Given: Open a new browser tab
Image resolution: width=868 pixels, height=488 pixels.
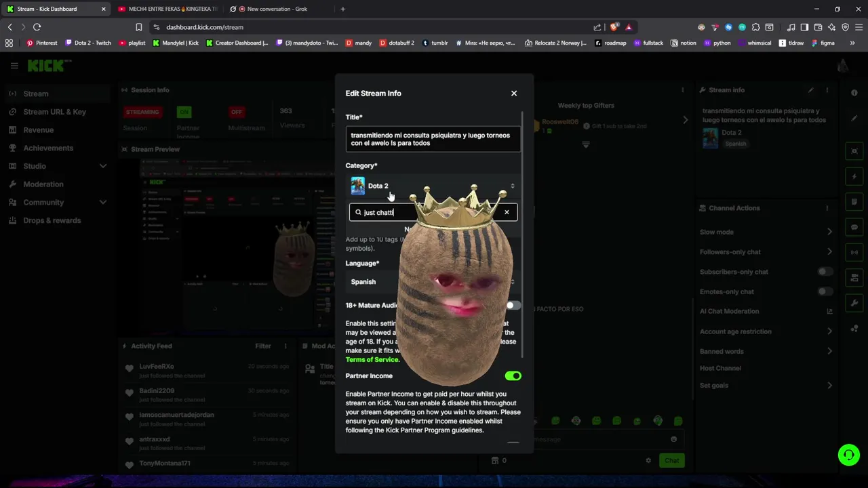Looking at the screenshot, I should click(x=342, y=9).
